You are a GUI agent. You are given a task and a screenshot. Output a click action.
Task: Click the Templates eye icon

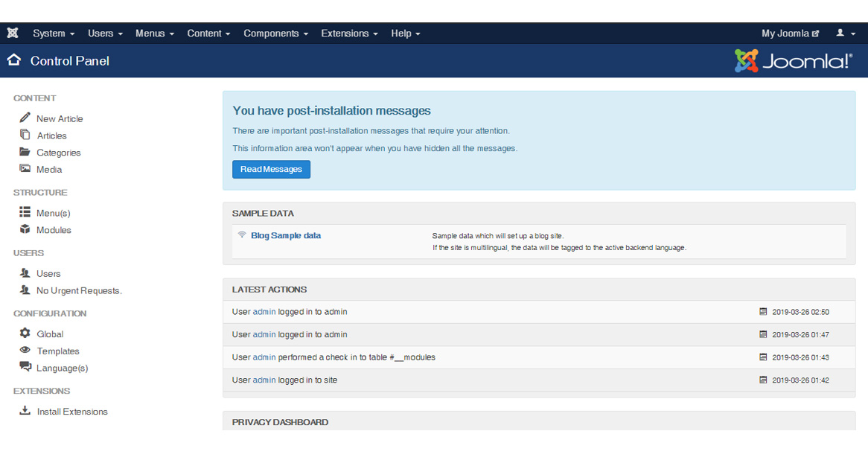click(x=25, y=351)
